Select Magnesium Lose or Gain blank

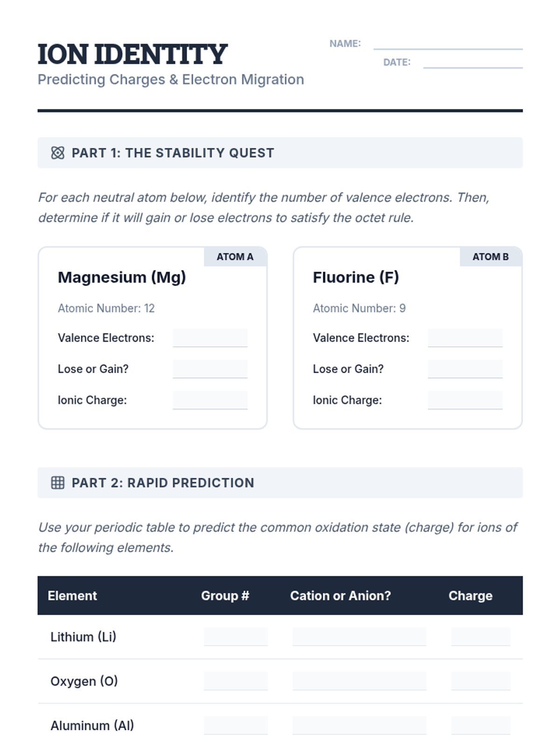click(210, 369)
